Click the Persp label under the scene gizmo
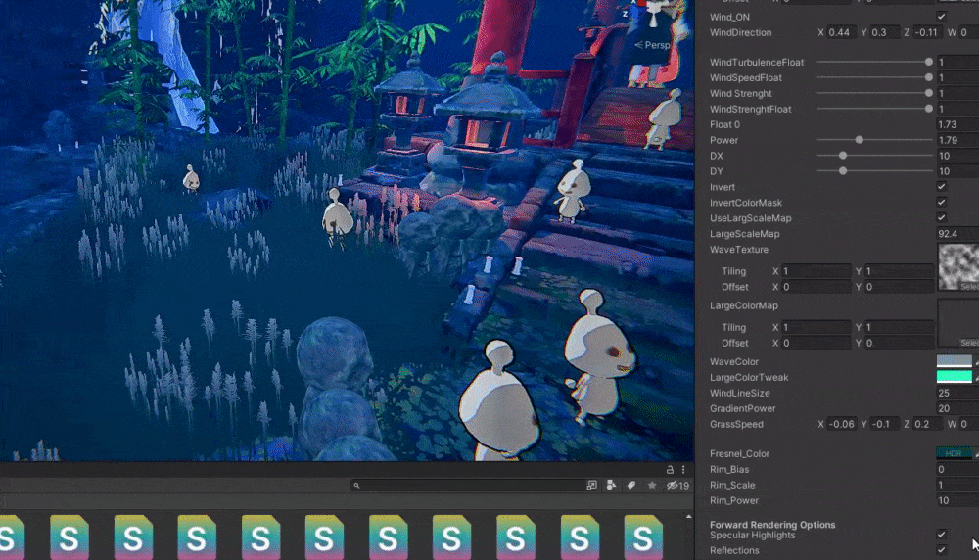This screenshot has width=979, height=560. (x=657, y=45)
